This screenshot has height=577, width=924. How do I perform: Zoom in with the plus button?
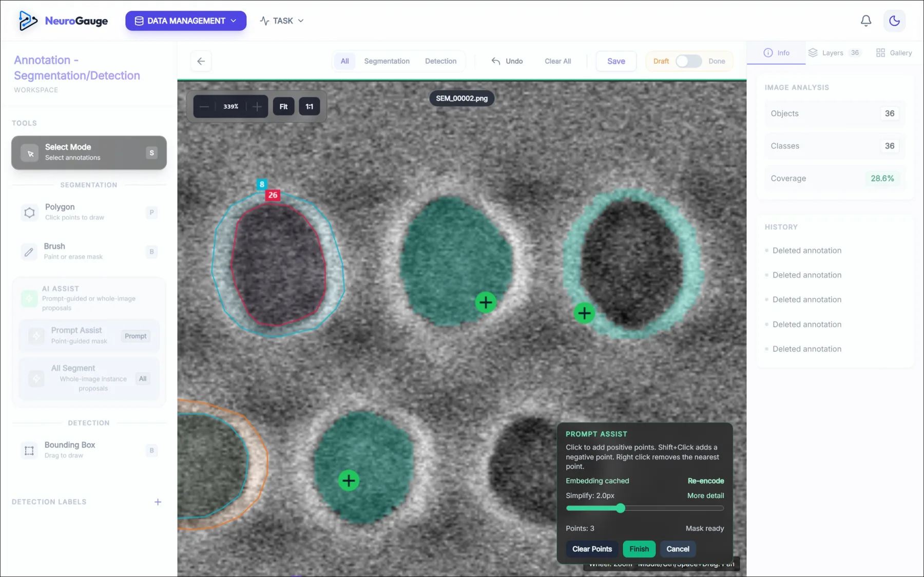pyautogui.click(x=257, y=107)
